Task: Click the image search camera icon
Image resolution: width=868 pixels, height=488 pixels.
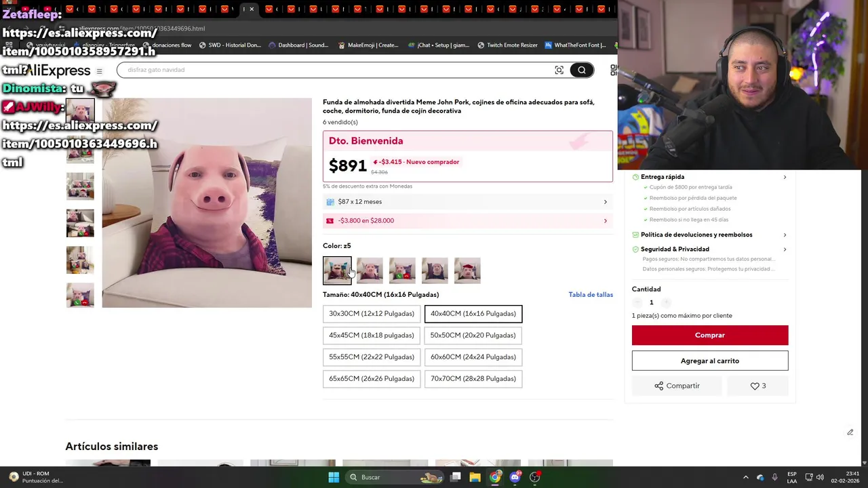Action: pos(559,70)
